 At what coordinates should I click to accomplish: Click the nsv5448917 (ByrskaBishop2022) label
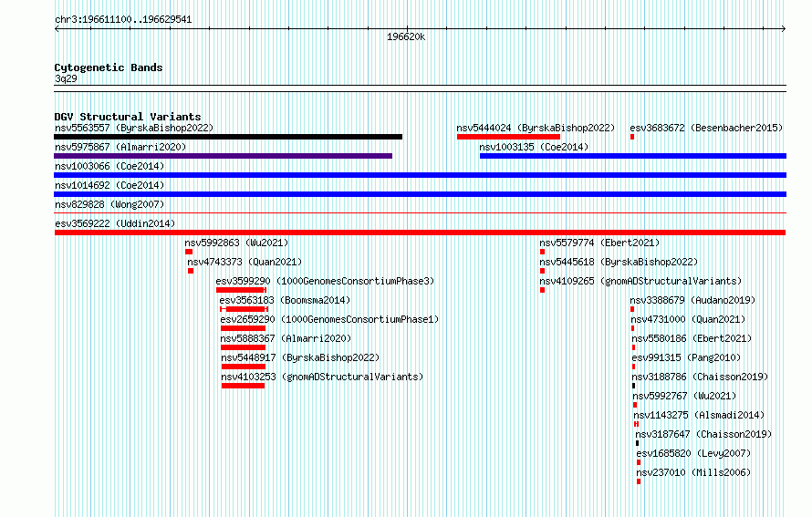pyautogui.click(x=300, y=357)
